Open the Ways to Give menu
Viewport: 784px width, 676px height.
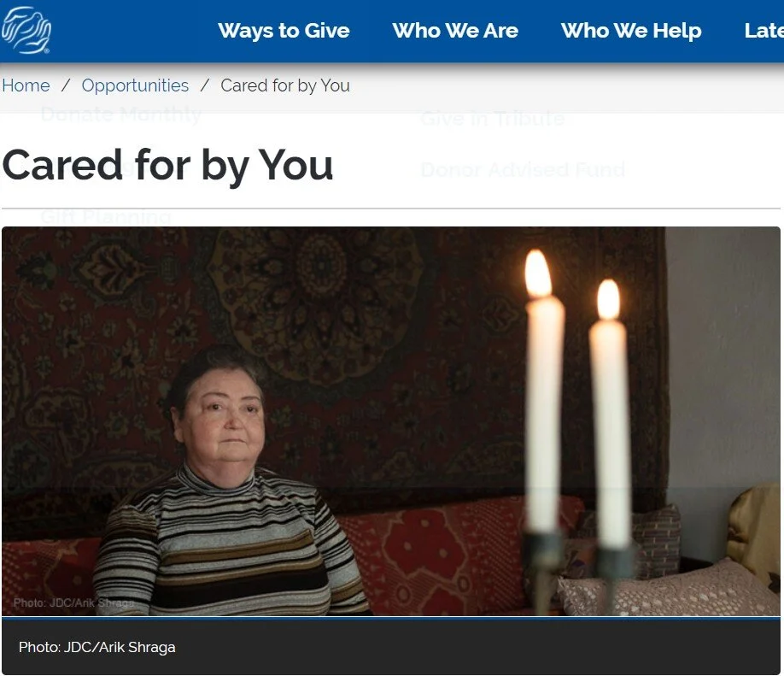[x=284, y=31]
